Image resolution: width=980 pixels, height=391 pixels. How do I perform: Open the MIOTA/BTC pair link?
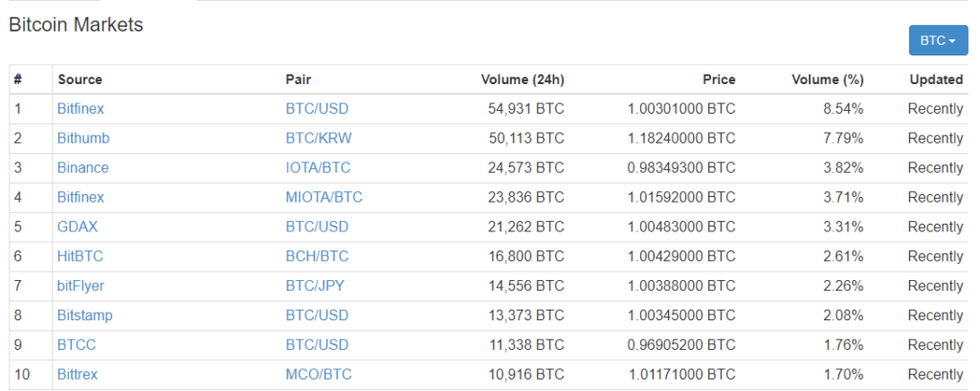click(323, 197)
